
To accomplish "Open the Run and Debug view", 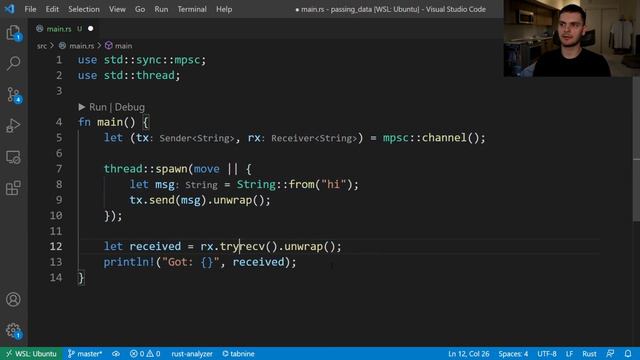I will pyautogui.click(x=13, y=126).
